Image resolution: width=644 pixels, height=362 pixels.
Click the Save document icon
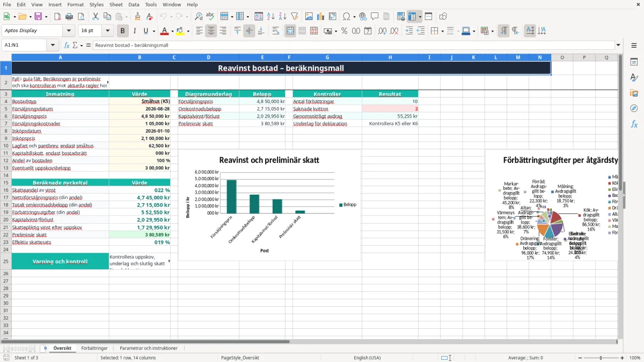[38, 17]
